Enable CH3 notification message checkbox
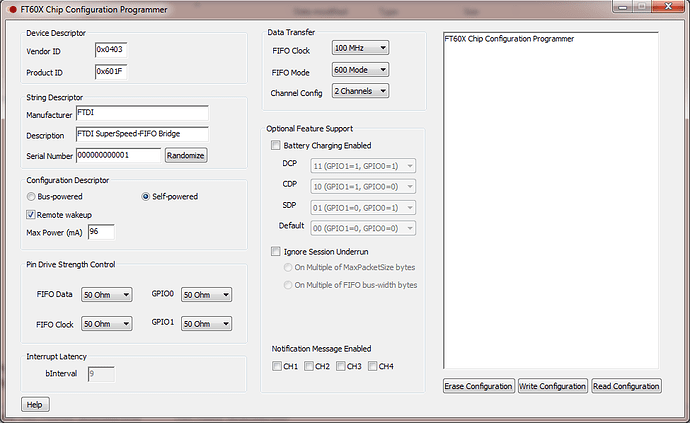690x423 pixels. point(341,366)
